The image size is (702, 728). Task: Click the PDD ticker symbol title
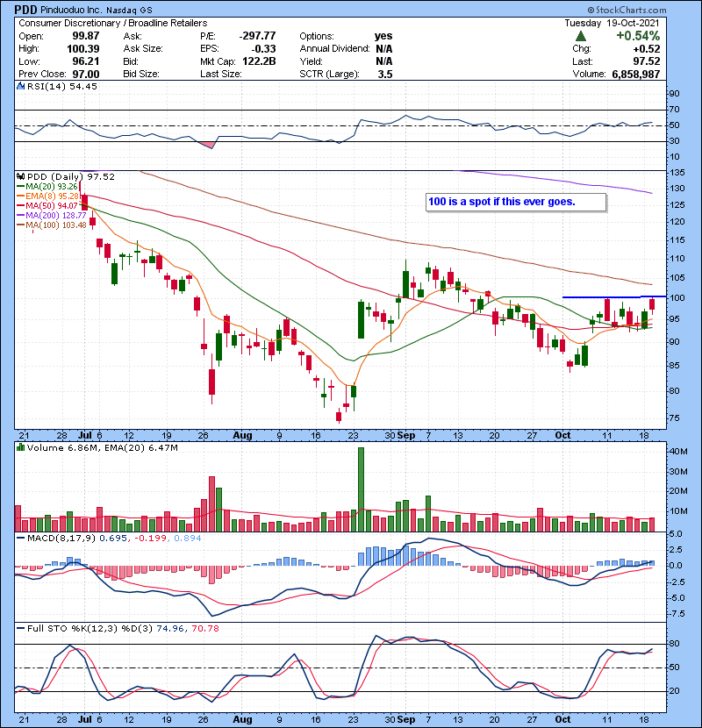tap(25, 10)
